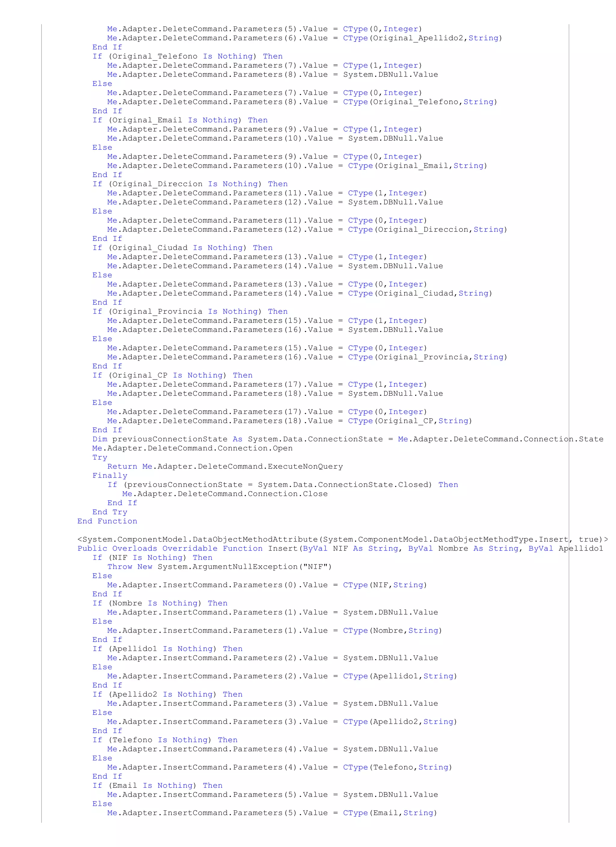Click InsertCommand line assigning CType(Telefono,String)
The image size is (616, 847).
279,767
